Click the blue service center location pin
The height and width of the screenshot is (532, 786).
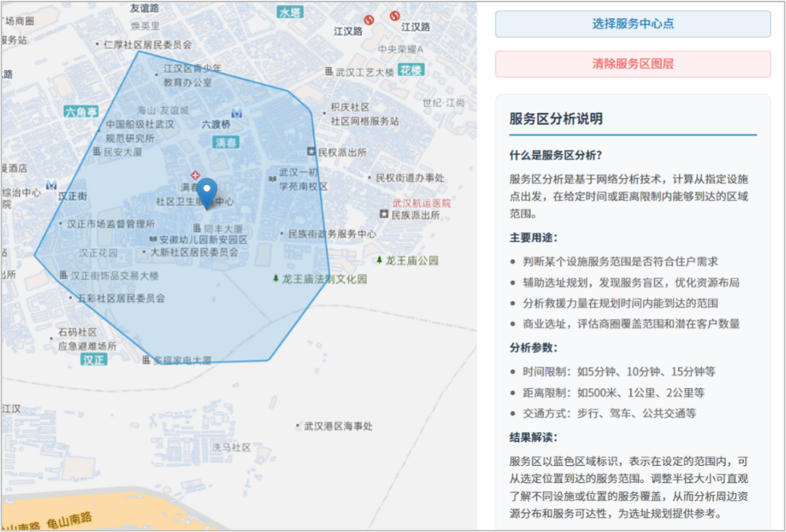(x=206, y=193)
